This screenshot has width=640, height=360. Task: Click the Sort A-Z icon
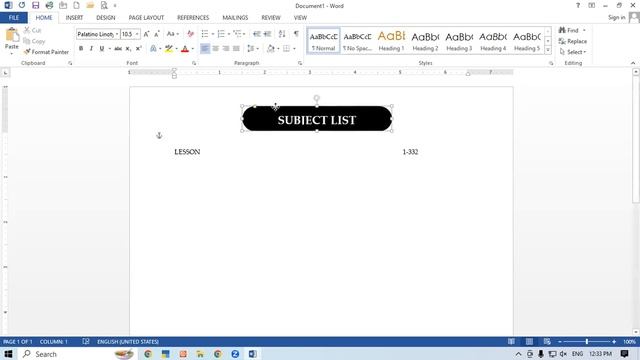tap(282, 34)
